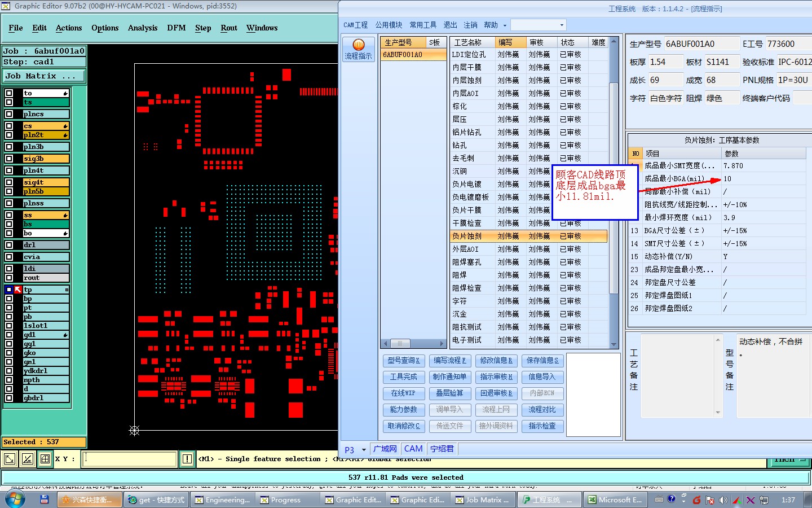
Task: Switch to Microsoft Excel taskbar window
Action: [615, 500]
